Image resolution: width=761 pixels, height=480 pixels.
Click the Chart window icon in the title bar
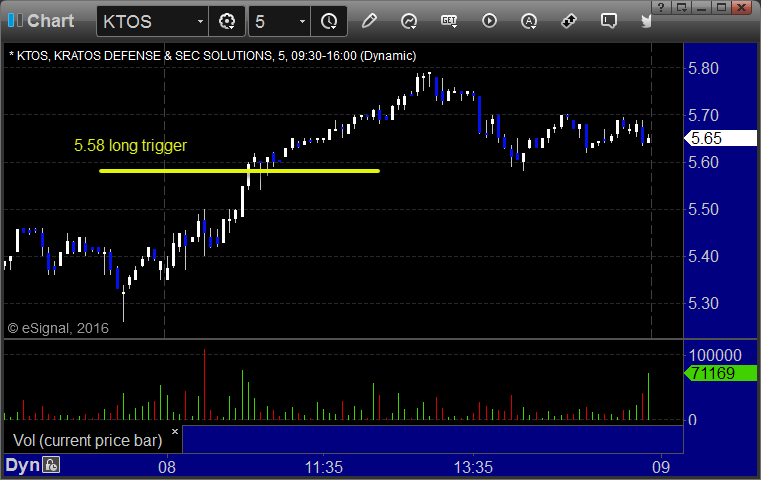(15, 20)
